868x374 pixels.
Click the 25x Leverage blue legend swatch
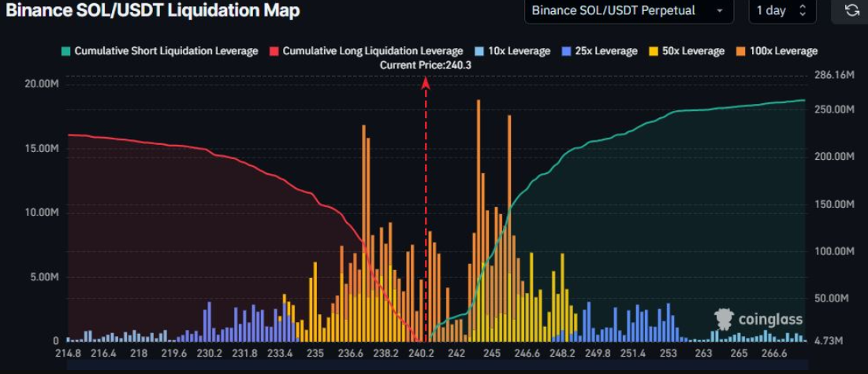coord(566,51)
